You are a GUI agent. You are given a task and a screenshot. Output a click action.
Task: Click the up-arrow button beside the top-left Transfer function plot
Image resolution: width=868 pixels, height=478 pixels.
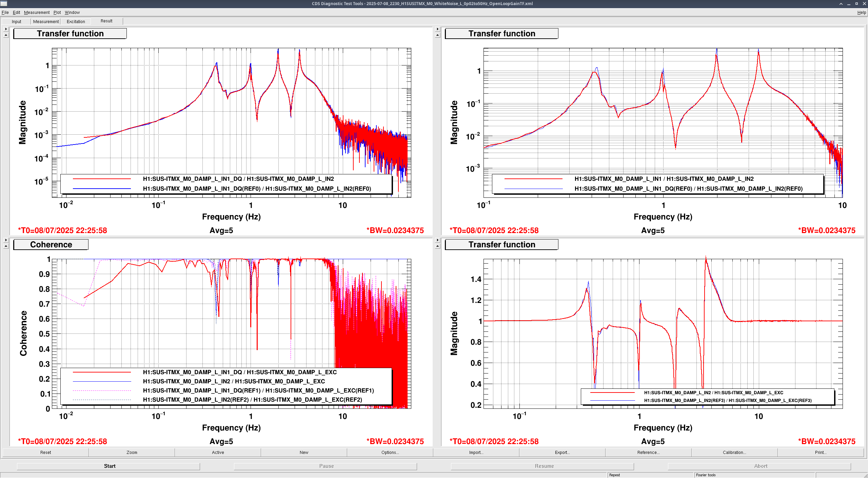(x=6, y=35)
